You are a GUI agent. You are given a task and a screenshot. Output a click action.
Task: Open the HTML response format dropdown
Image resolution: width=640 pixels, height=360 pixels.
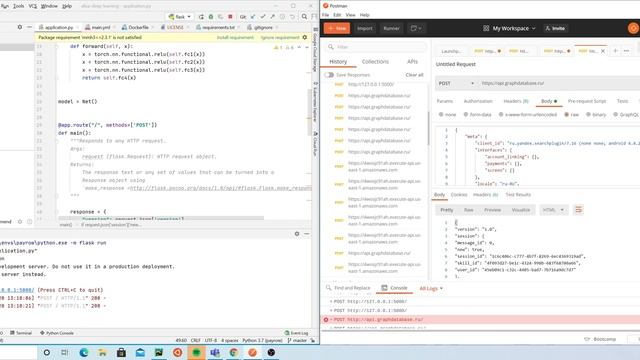[553, 210]
